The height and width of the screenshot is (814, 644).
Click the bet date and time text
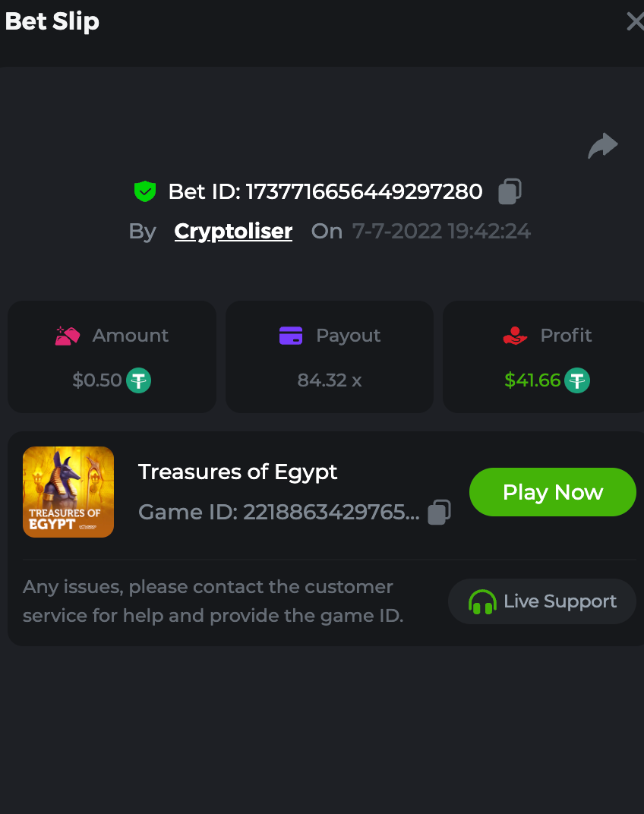click(441, 231)
